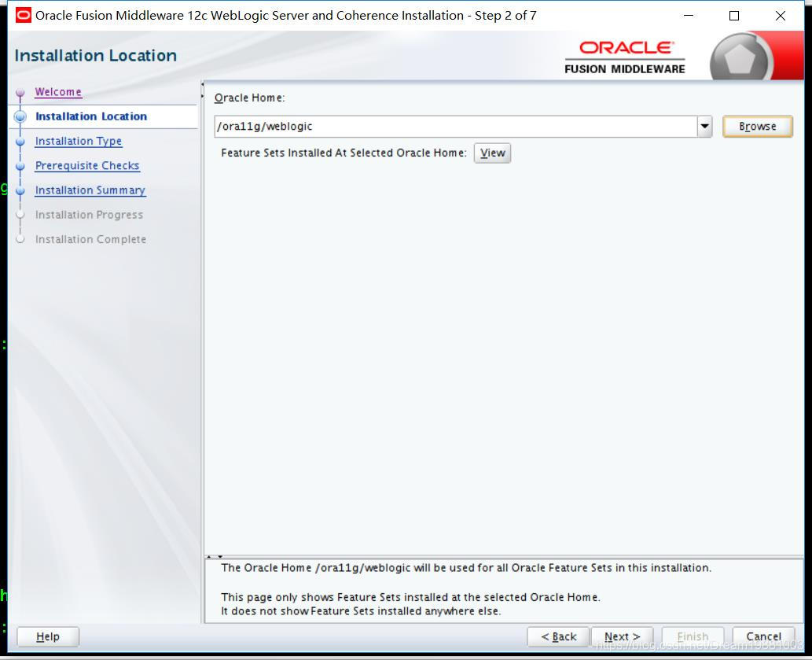The height and width of the screenshot is (660, 812).
Task: Collapse the left navigation pane arrow
Action: [x=203, y=84]
